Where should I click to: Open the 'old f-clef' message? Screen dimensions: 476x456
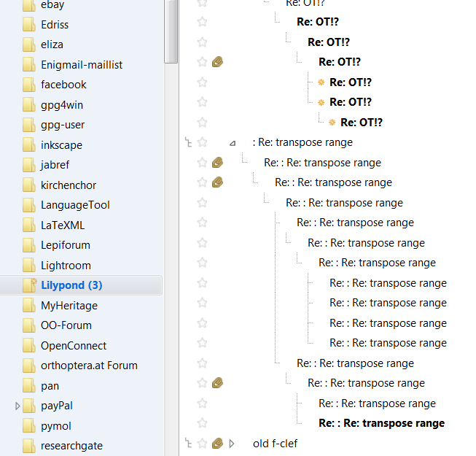275,444
